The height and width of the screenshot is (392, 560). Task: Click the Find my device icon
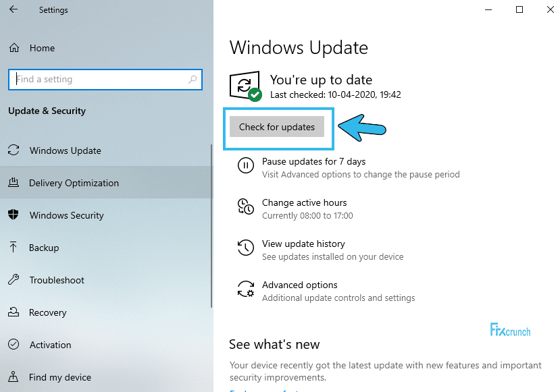click(14, 376)
